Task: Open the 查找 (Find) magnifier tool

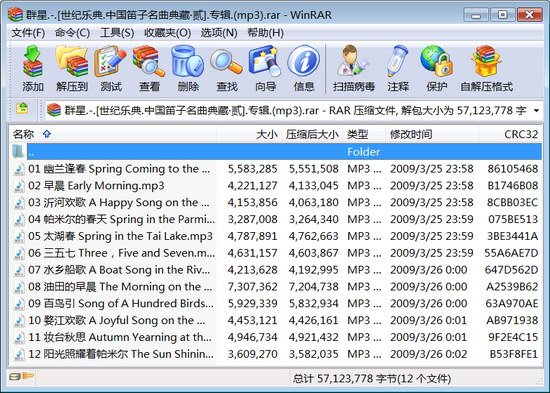Action: tap(227, 68)
